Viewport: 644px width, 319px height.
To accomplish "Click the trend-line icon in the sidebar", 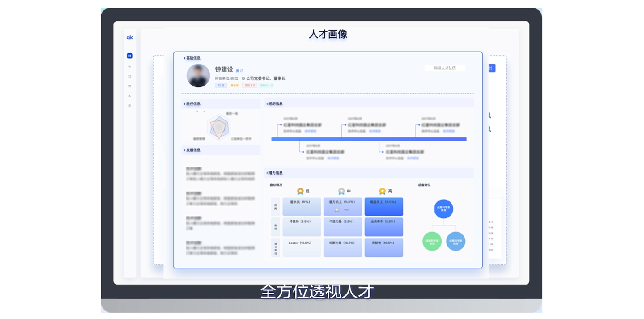I will click(x=130, y=66).
